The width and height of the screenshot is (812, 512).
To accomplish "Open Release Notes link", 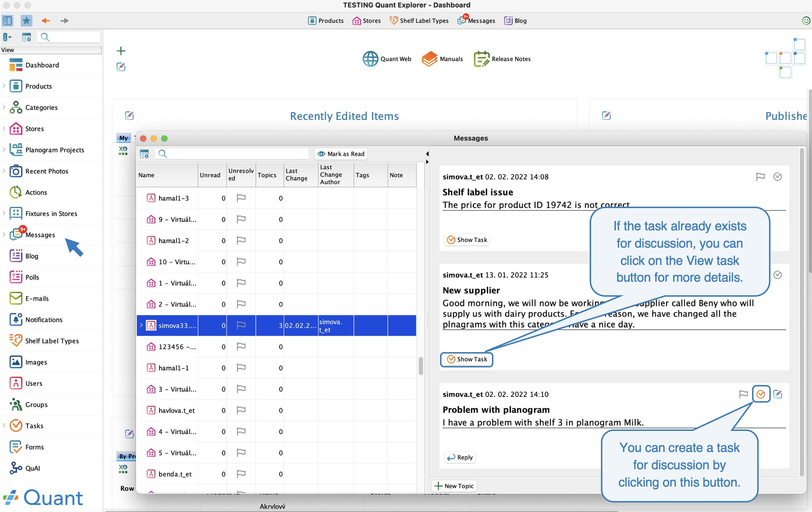I will (502, 59).
